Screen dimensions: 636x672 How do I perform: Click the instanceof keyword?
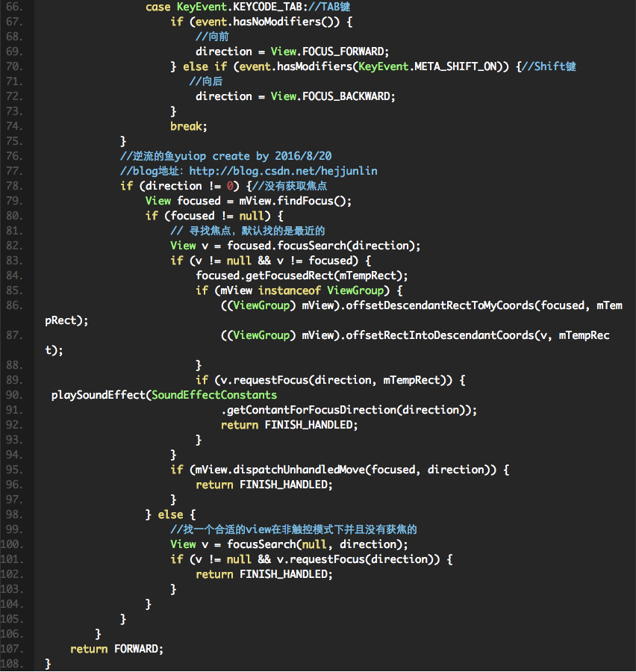point(291,290)
